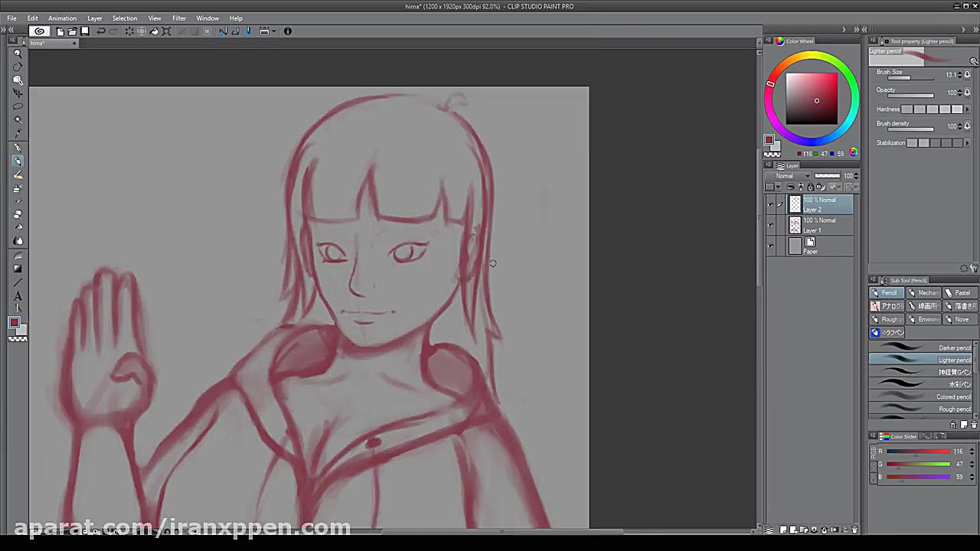Click the info support icon
This screenshot has width=980, height=551.
[288, 31]
